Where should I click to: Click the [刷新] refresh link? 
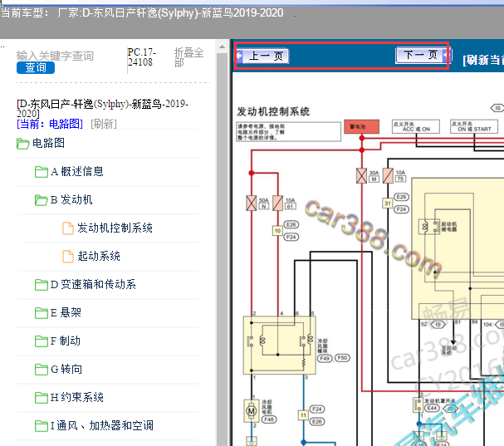click(x=104, y=124)
